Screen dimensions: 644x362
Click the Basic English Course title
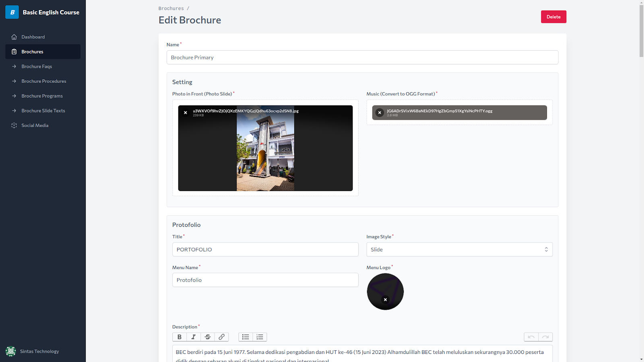(x=51, y=12)
